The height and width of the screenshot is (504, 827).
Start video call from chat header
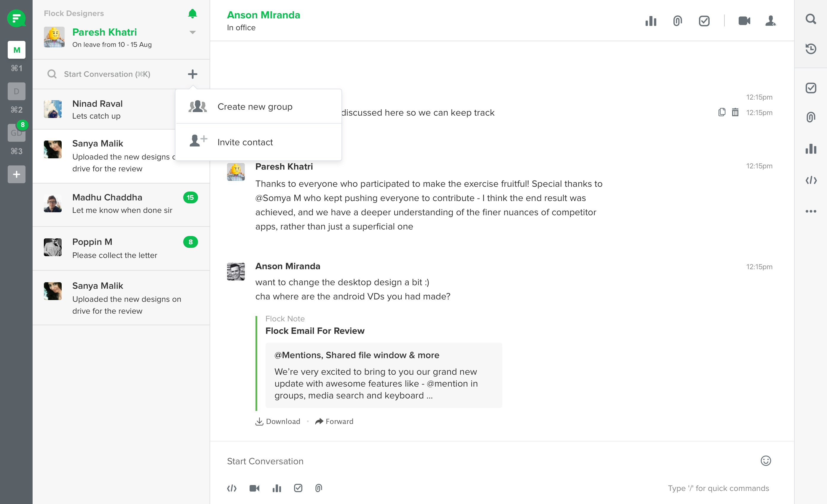tap(744, 21)
